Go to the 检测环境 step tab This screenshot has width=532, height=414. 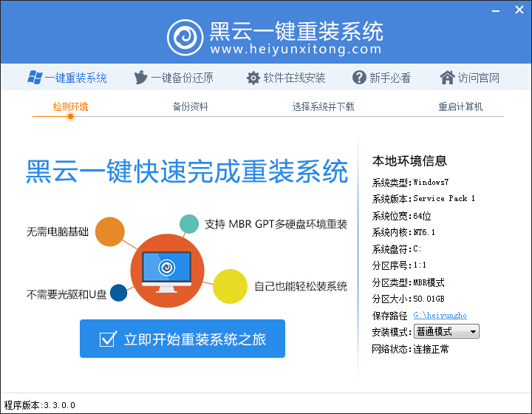(71, 107)
